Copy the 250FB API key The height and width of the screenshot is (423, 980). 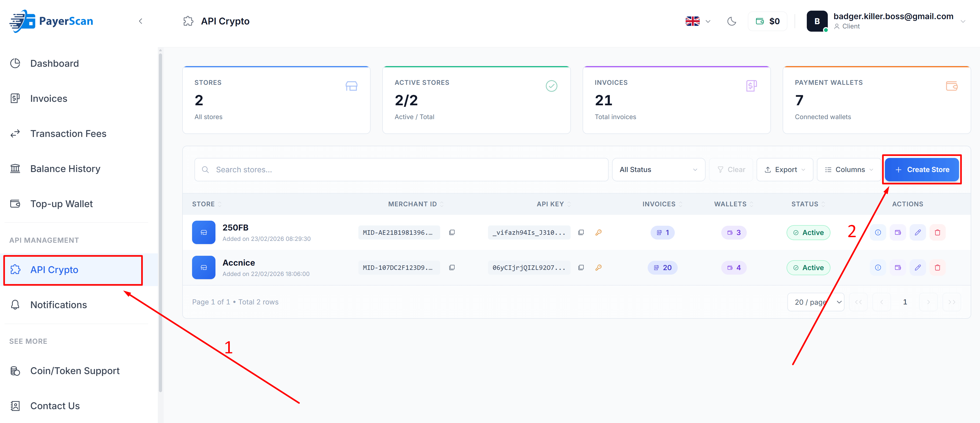(x=581, y=232)
